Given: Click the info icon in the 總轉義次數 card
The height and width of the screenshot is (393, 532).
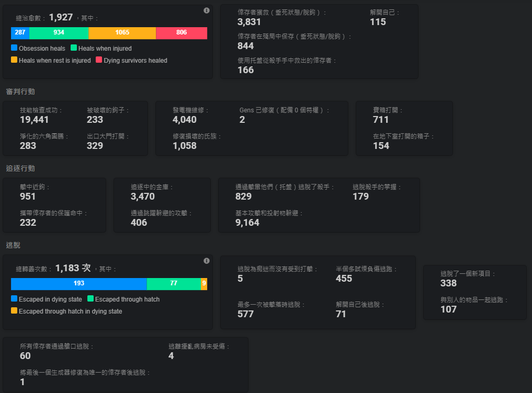Looking at the screenshot, I should pyautogui.click(x=206, y=261).
